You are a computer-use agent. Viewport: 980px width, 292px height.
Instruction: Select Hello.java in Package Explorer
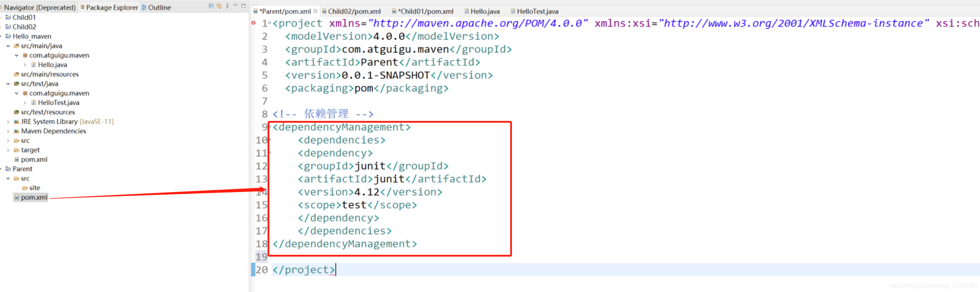[53, 64]
